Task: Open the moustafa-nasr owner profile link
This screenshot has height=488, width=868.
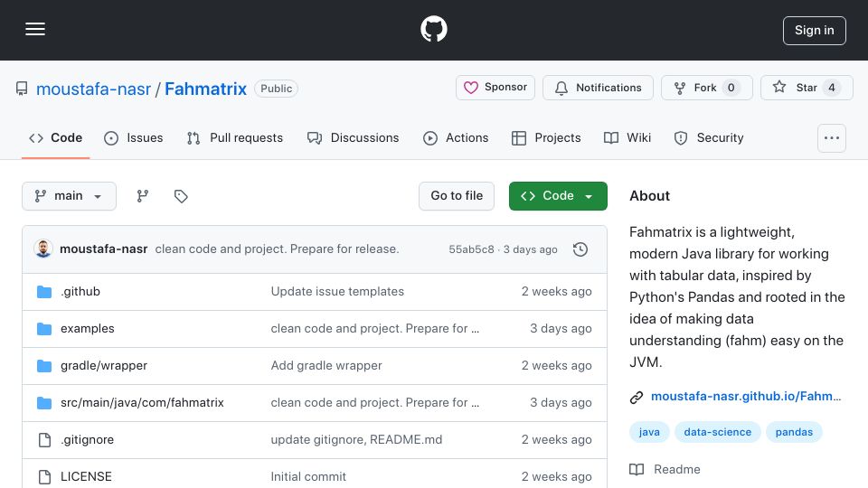Action: [93, 89]
